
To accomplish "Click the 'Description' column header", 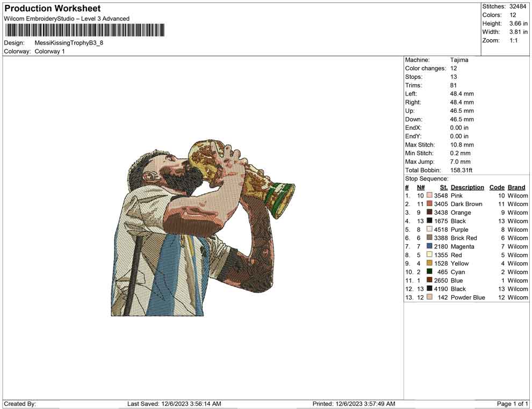I will click(x=467, y=187).
